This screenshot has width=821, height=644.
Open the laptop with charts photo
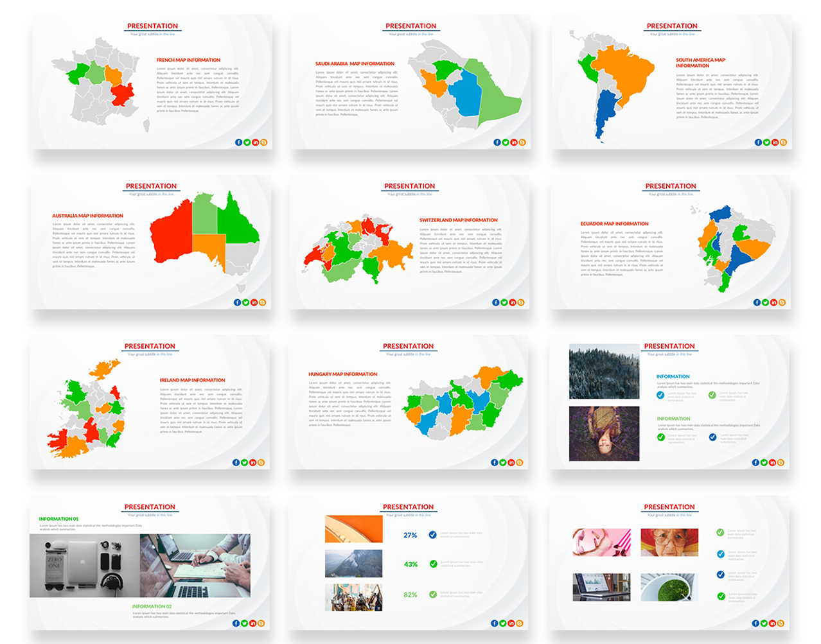(x=601, y=587)
